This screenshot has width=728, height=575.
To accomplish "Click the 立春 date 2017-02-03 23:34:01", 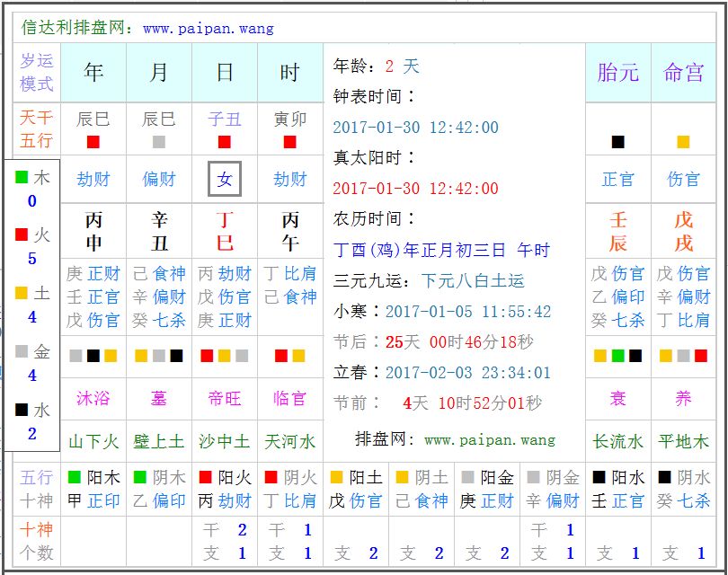I will [x=467, y=372].
